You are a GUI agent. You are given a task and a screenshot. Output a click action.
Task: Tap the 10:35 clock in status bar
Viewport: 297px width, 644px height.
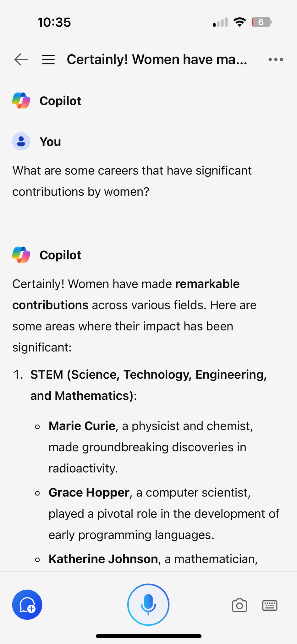(54, 22)
